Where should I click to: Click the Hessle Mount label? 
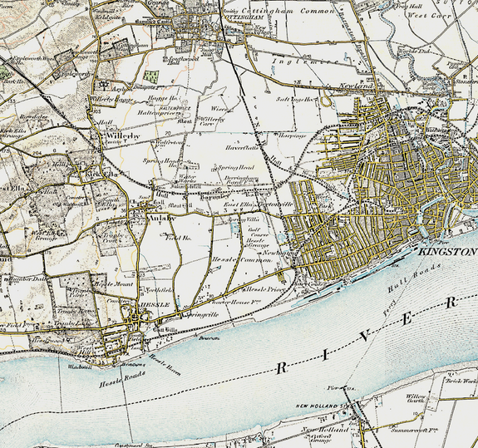[113, 283]
